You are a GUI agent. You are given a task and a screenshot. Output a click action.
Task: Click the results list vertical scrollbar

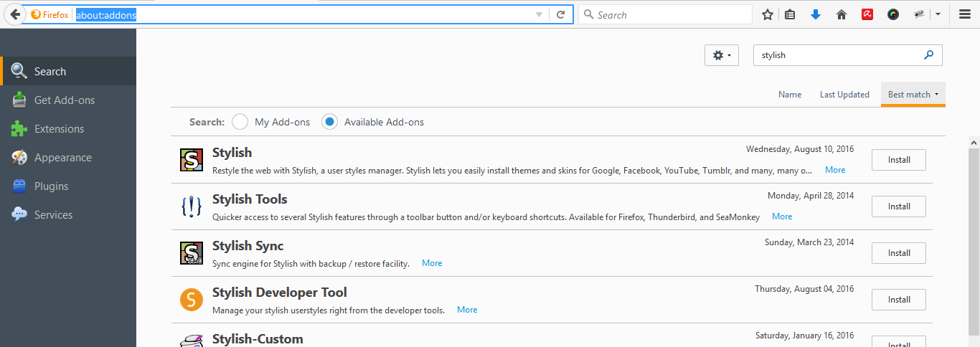[x=974, y=244]
